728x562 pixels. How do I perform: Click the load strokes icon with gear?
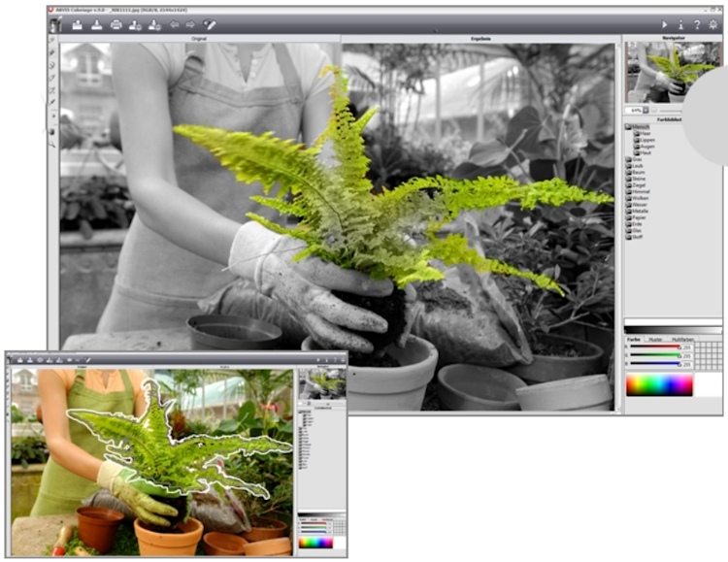[135, 25]
